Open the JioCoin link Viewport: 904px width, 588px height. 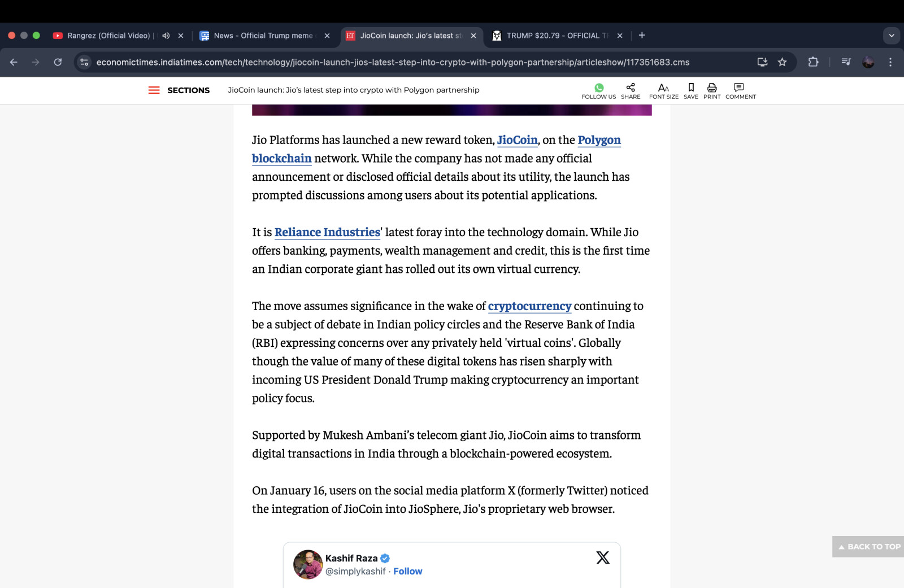(517, 140)
